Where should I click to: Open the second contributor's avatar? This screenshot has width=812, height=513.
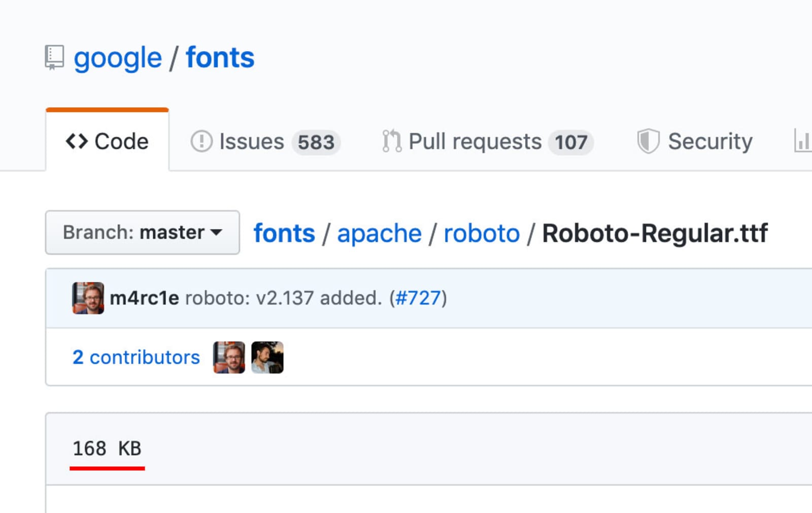pyautogui.click(x=267, y=357)
